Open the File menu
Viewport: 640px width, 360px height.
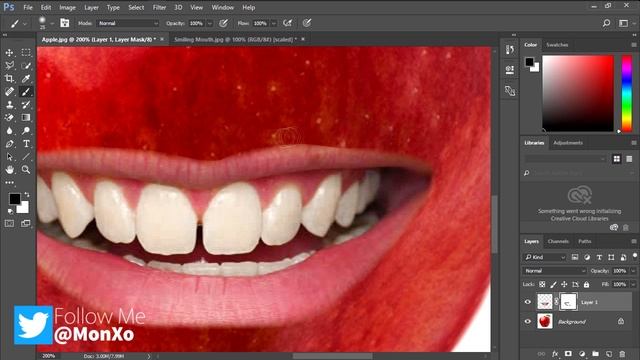click(x=28, y=7)
